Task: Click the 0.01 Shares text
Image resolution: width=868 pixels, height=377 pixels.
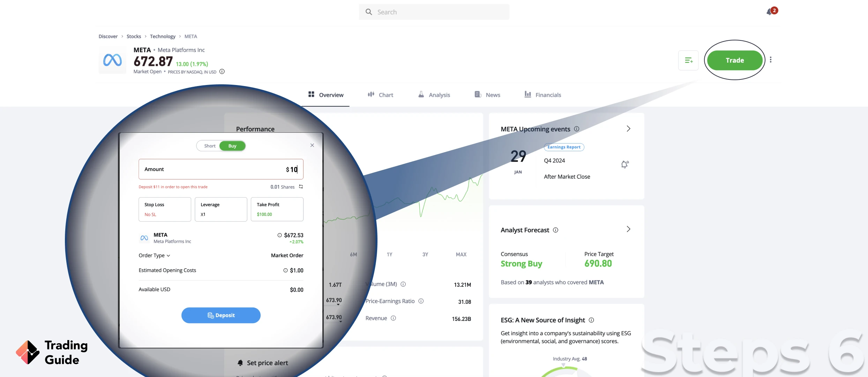Action: [283, 187]
